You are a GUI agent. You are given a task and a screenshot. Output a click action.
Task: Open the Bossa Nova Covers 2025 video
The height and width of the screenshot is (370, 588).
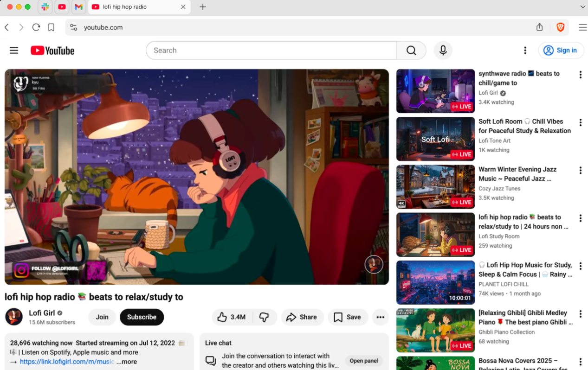coord(435,363)
